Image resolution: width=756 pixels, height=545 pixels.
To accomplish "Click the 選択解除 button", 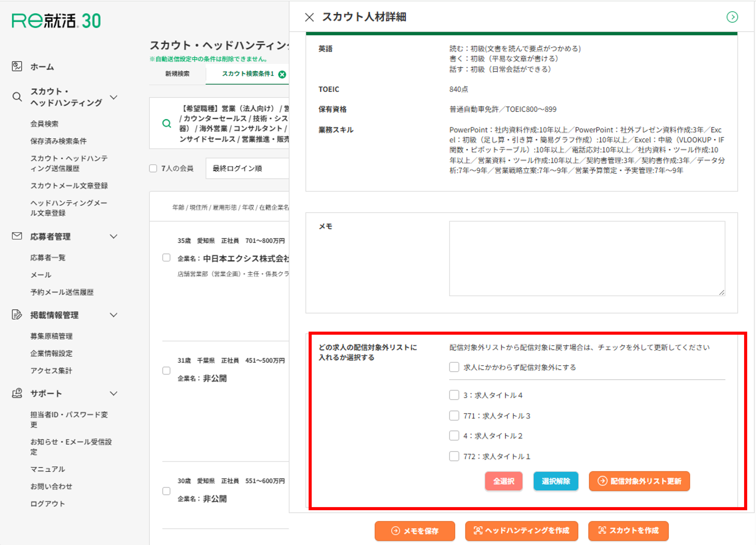I will (x=556, y=481).
